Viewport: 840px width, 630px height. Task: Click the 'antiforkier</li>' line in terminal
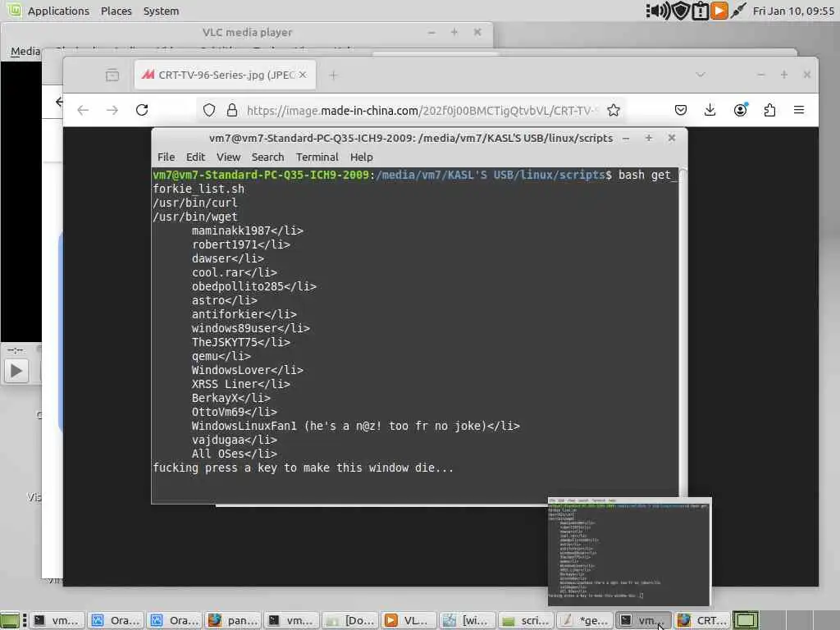tap(244, 314)
